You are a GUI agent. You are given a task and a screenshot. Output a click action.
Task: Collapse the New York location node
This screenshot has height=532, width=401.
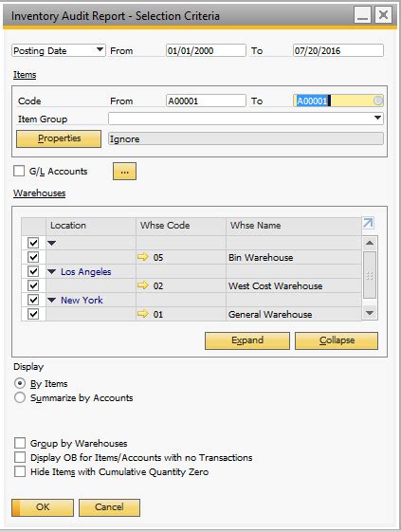click(51, 300)
